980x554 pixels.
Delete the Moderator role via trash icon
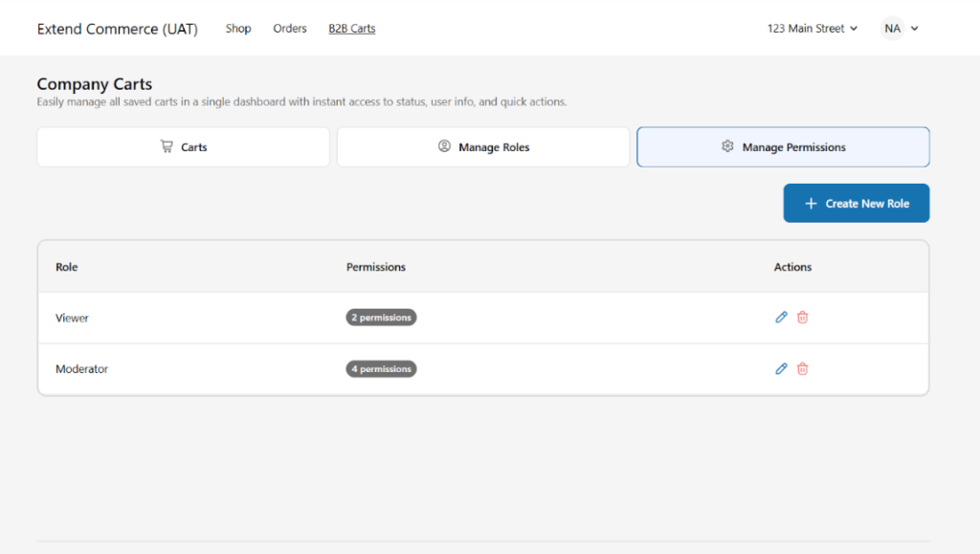point(803,368)
